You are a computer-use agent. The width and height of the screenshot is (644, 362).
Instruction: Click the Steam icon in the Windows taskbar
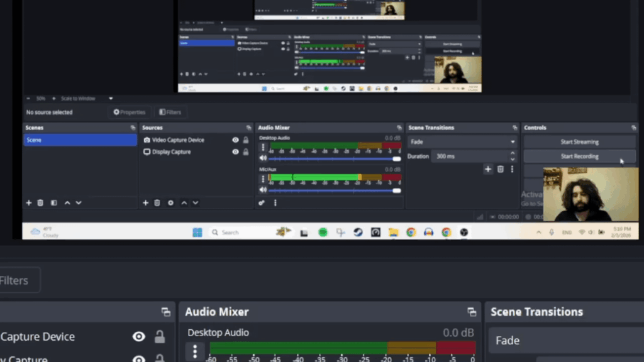[x=358, y=232]
